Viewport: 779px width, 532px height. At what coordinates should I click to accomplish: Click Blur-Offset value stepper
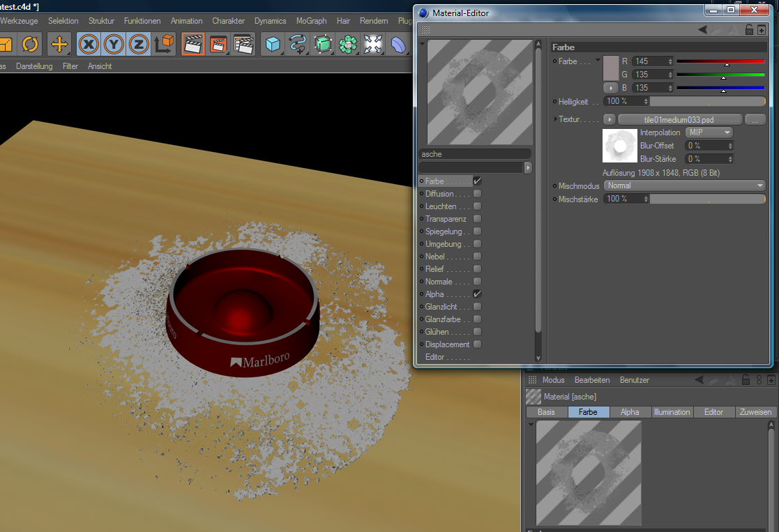point(730,146)
